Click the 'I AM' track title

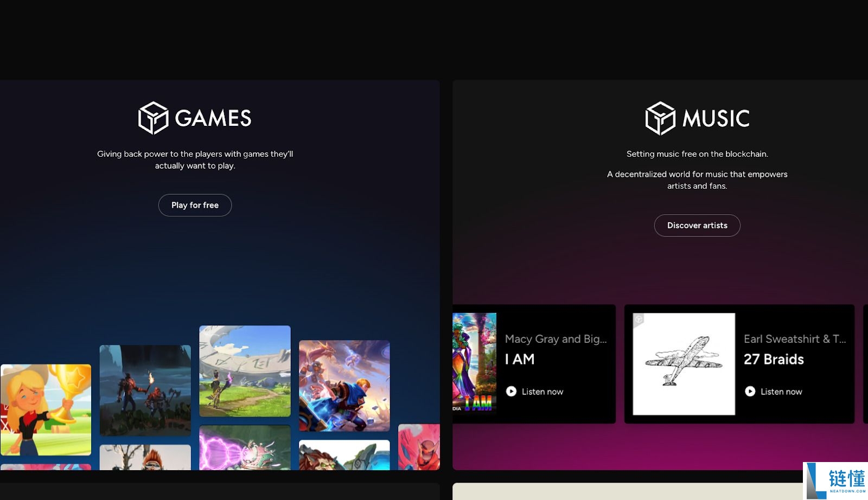pos(520,359)
